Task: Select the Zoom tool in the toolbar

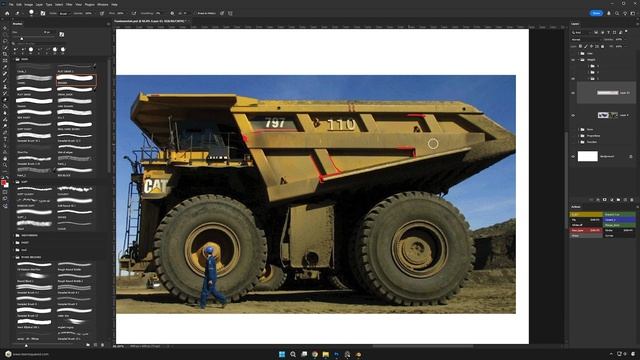Action: (5, 165)
